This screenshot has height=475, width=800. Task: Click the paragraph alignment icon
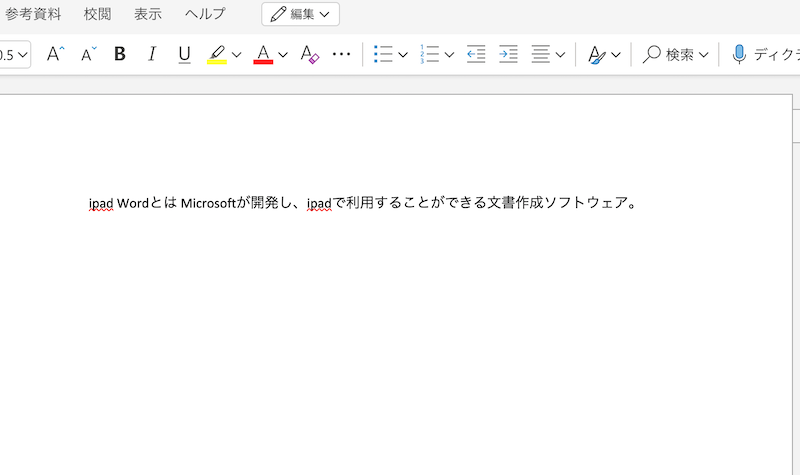tap(541, 54)
